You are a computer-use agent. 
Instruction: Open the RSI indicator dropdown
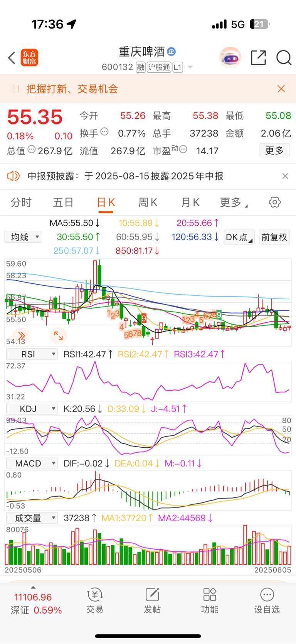pyautogui.click(x=32, y=354)
